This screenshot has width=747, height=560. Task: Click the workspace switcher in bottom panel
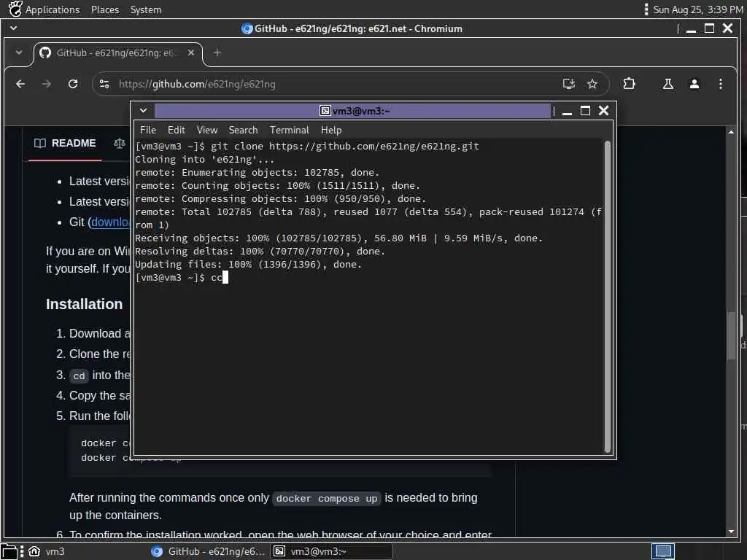point(662,551)
